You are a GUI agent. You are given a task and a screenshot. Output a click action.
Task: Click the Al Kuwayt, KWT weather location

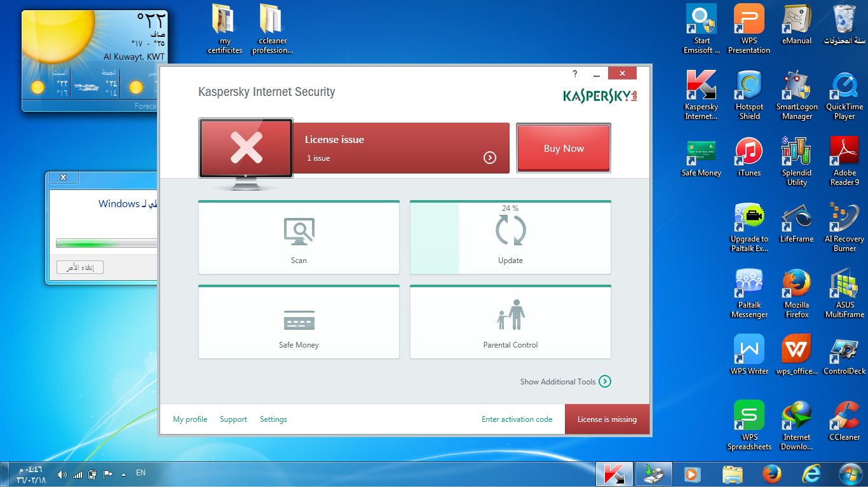coord(134,57)
